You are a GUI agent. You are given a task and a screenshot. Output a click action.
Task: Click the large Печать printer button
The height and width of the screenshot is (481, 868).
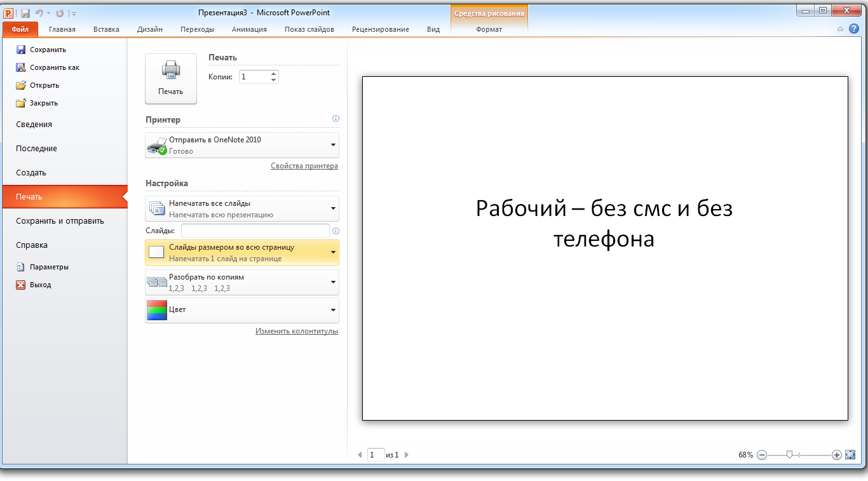(x=170, y=78)
